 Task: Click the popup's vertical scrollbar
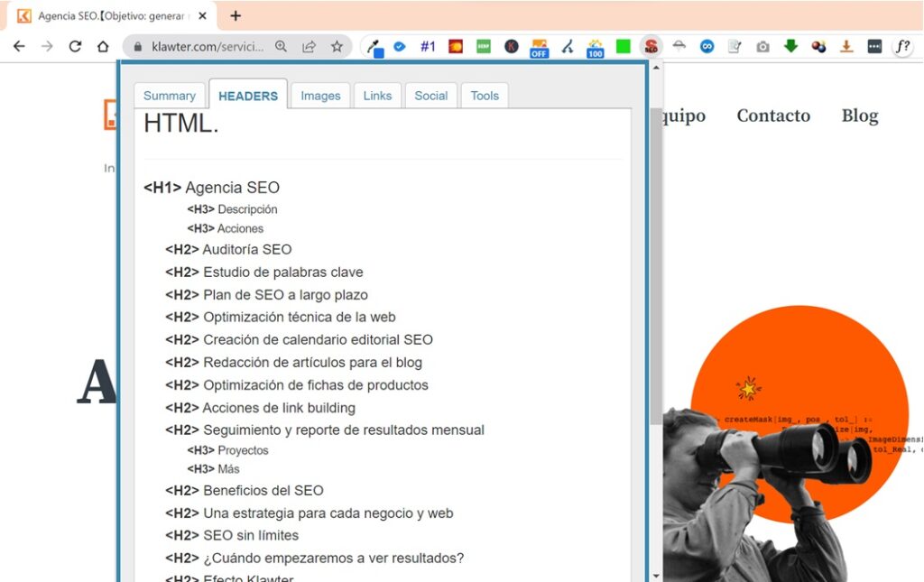point(654,271)
